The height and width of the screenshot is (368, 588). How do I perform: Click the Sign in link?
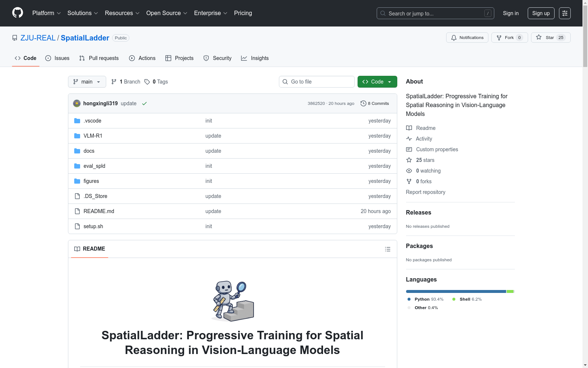point(511,13)
